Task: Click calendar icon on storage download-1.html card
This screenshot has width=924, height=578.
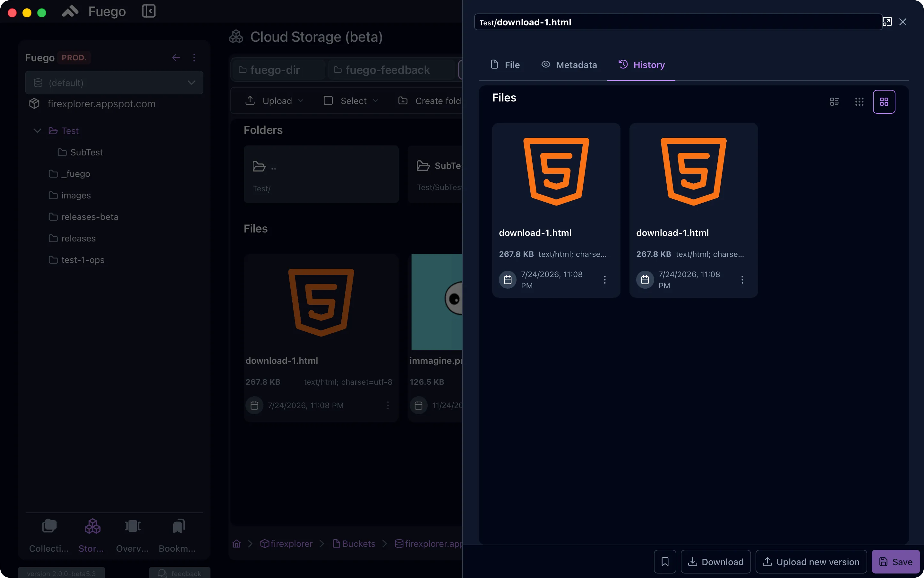Action: 255,405
